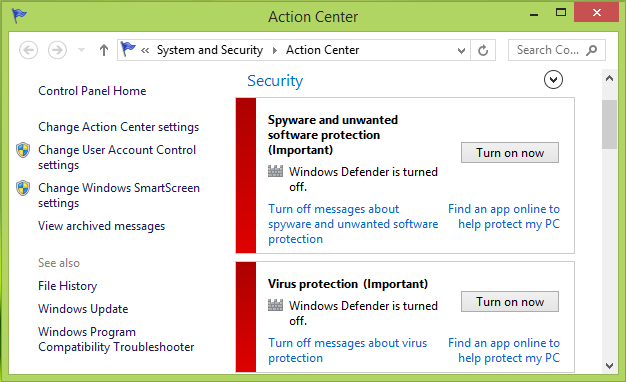The width and height of the screenshot is (626, 382).
Task: Click the Action Center flag icon in address bar
Action: [128, 49]
